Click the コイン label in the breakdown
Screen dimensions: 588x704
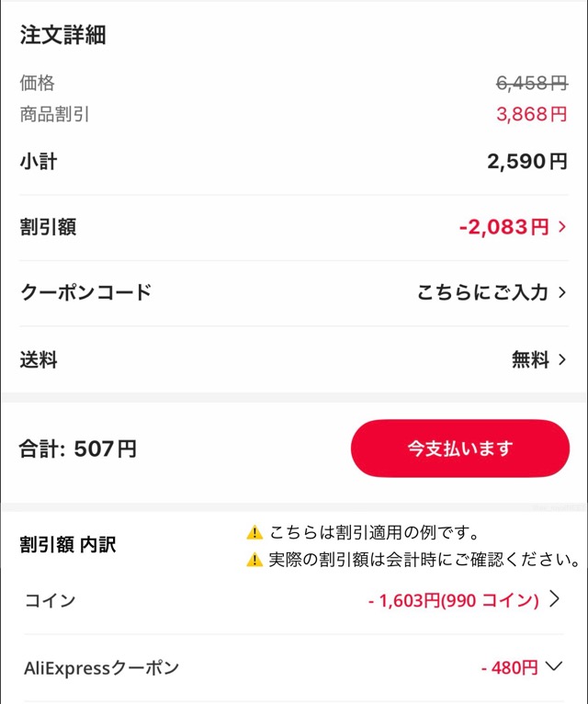pos(50,601)
